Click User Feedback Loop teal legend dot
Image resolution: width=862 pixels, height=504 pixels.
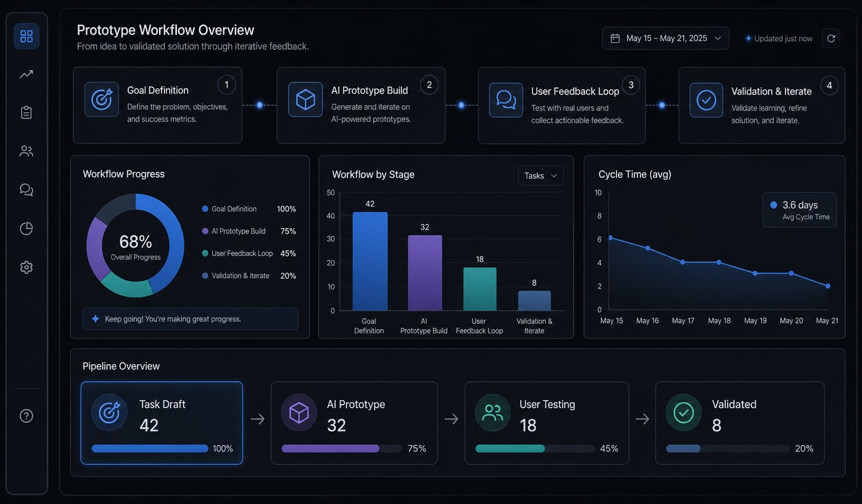pyautogui.click(x=205, y=253)
